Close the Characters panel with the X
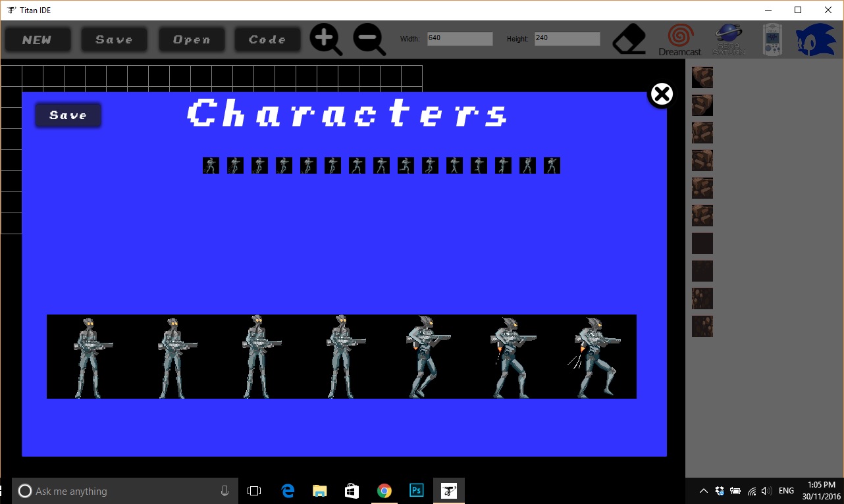The width and height of the screenshot is (844, 504). point(662,95)
